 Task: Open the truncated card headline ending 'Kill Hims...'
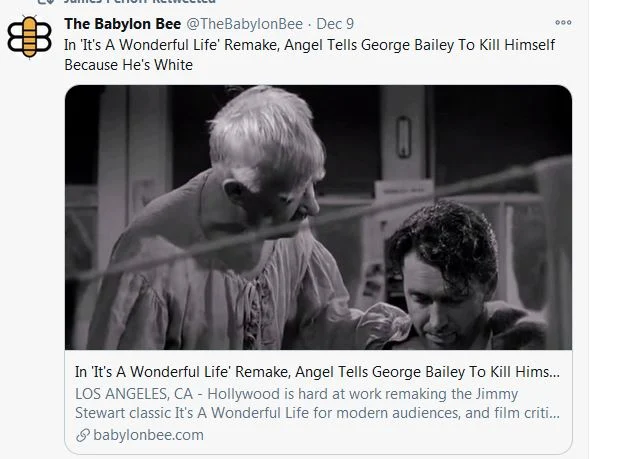point(317,372)
